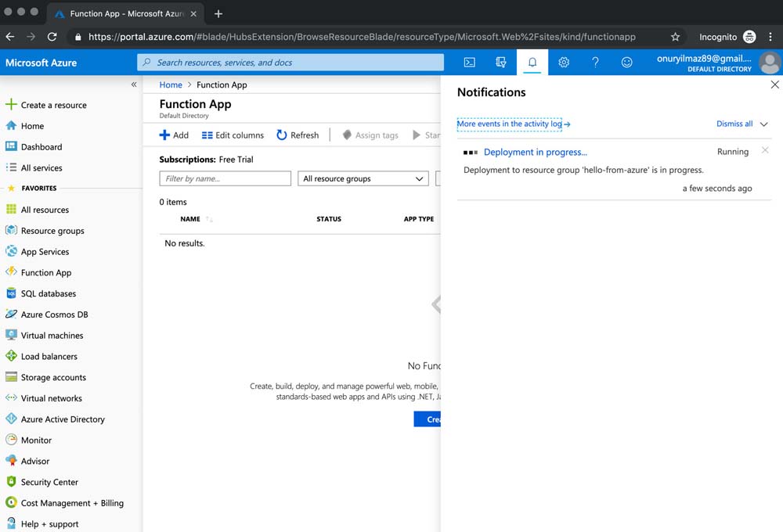Close the Notifications panel
This screenshot has width=783, height=532.
click(x=774, y=84)
